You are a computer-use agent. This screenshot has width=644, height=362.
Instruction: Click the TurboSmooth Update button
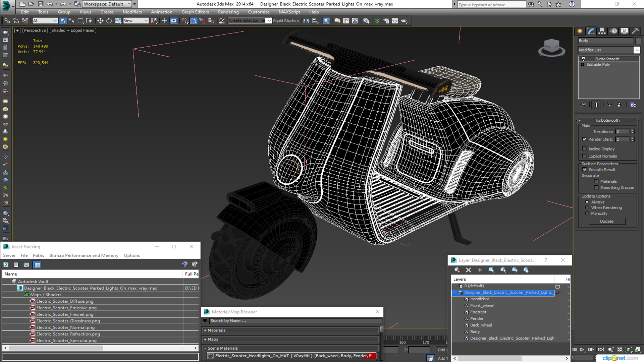(x=606, y=221)
